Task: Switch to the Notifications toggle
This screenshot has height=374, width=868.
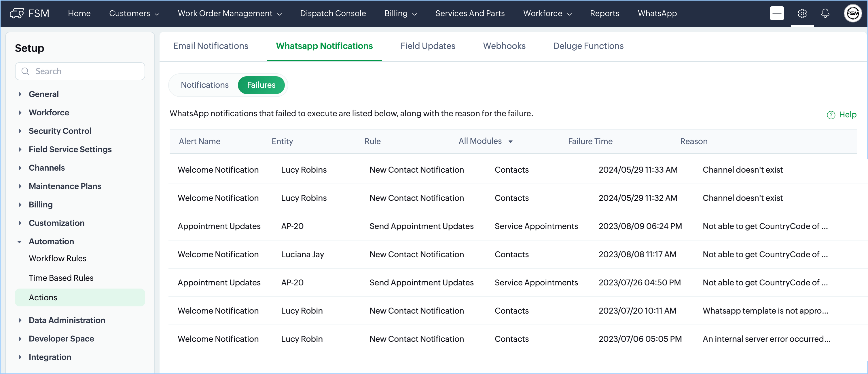Action: pos(204,85)
